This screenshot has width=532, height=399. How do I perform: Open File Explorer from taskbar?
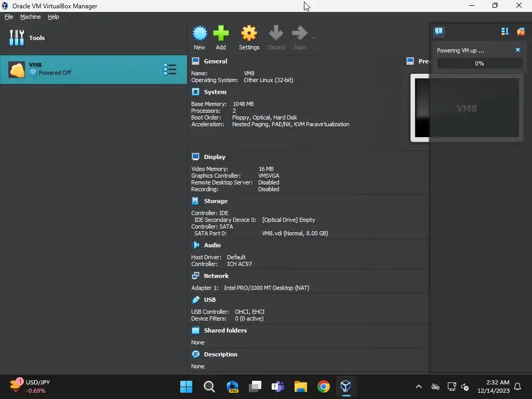[301, 387]
